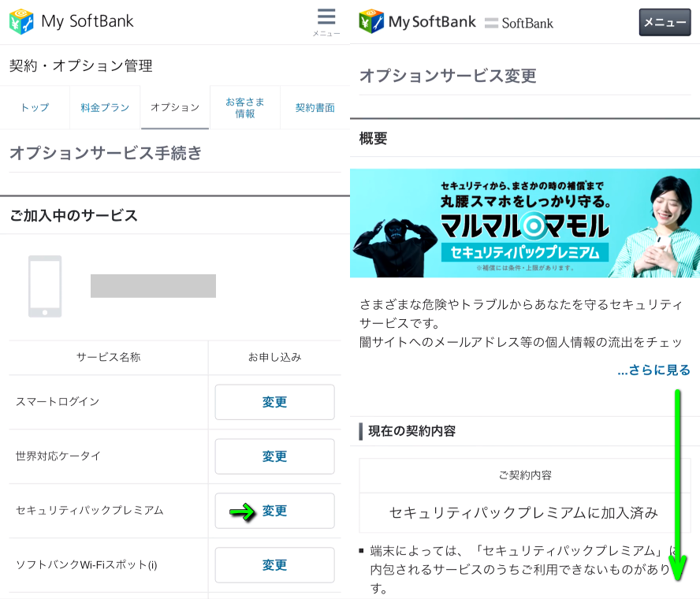Screen dimensions: 700x599
Task: Open the マルマルマモル security pack banner
Action: coord(525,223)
